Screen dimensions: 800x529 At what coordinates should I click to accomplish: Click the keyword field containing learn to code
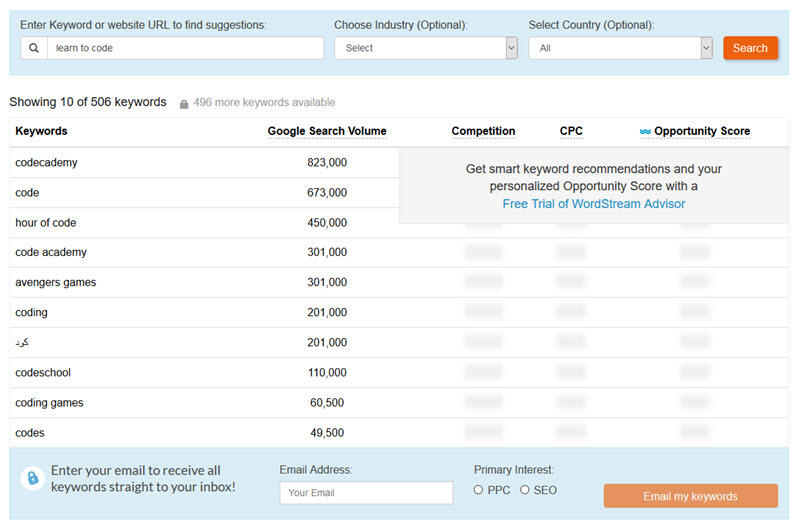pyautogui.click(x=185, y=48)
